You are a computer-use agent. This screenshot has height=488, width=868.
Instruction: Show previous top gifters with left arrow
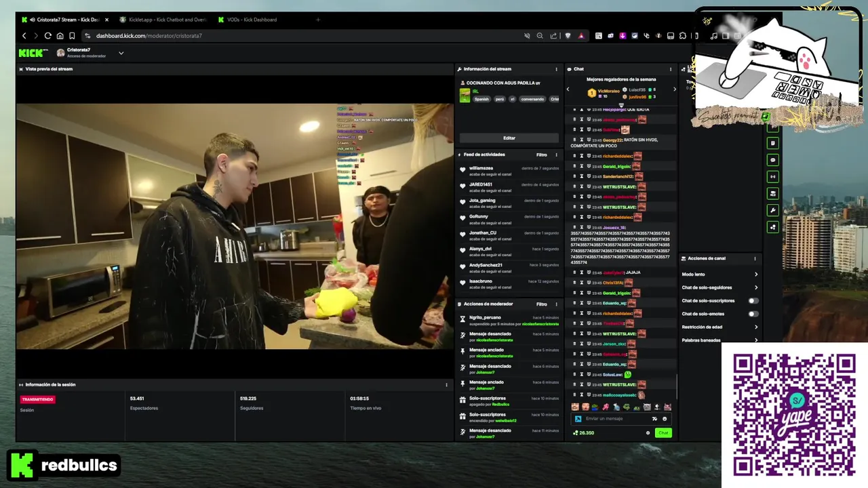(x=568, y=89)
